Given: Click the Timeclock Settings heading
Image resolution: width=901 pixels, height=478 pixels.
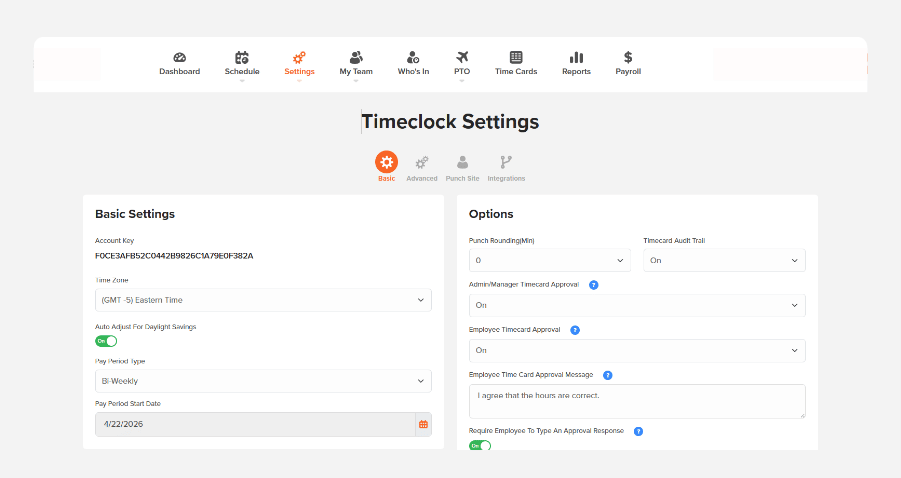Looking at the screenshot, I should pyautogui.click(x=450, y=122).
